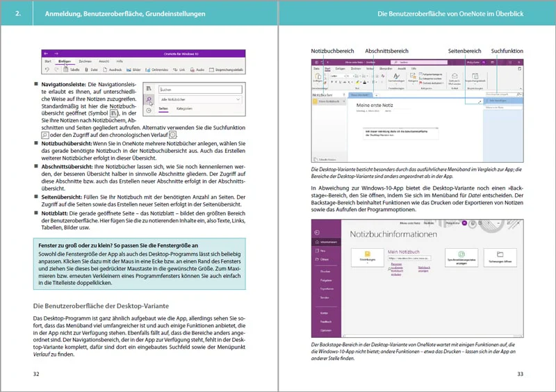The height and width of the screenshot is (392, 556).
Task: Click Optionen at the bottom of the Backstage menu
Action: coord(326,330)
